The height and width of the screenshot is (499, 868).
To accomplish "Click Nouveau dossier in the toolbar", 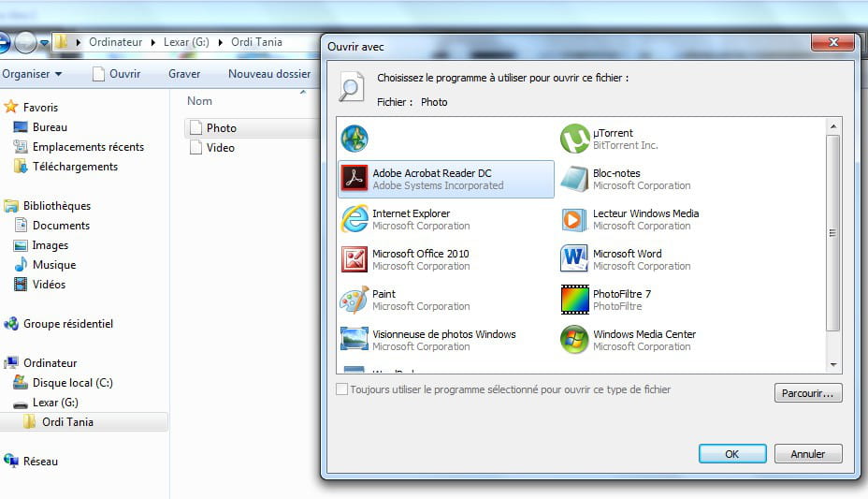I will 269,74.
